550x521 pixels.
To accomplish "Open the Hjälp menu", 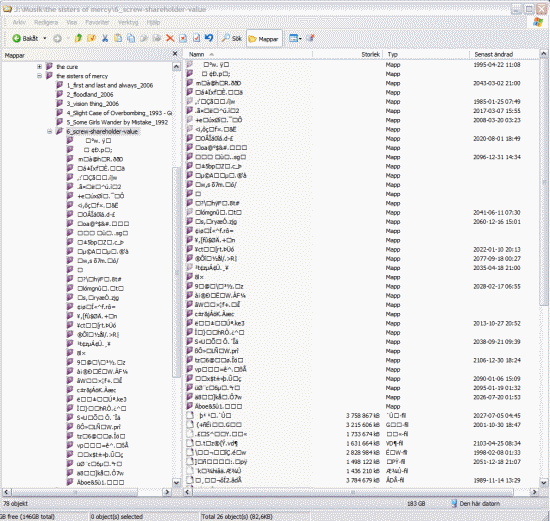I will (x=153, y=22).
